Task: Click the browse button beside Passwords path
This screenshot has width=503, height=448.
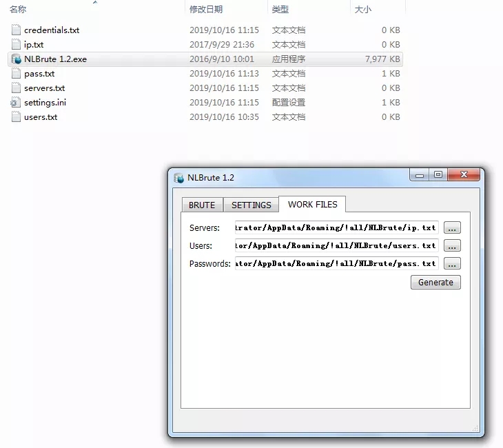Action: 452,264
